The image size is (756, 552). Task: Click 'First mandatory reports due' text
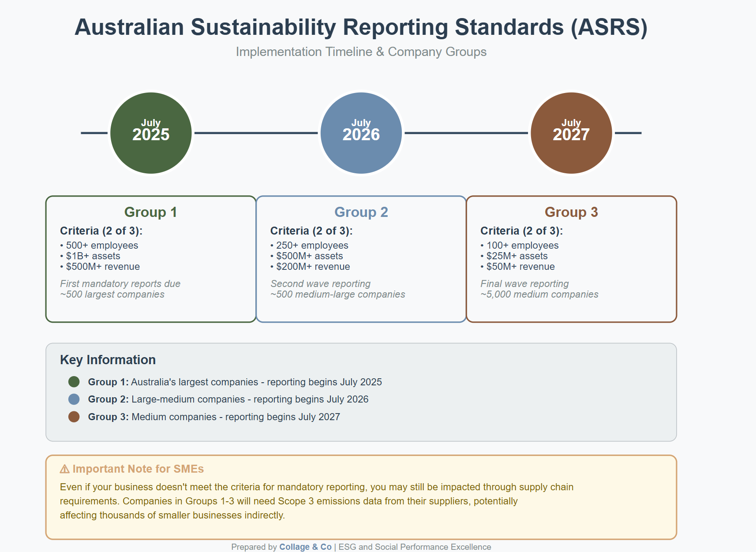pyautogui.click(x=120, y=283)
